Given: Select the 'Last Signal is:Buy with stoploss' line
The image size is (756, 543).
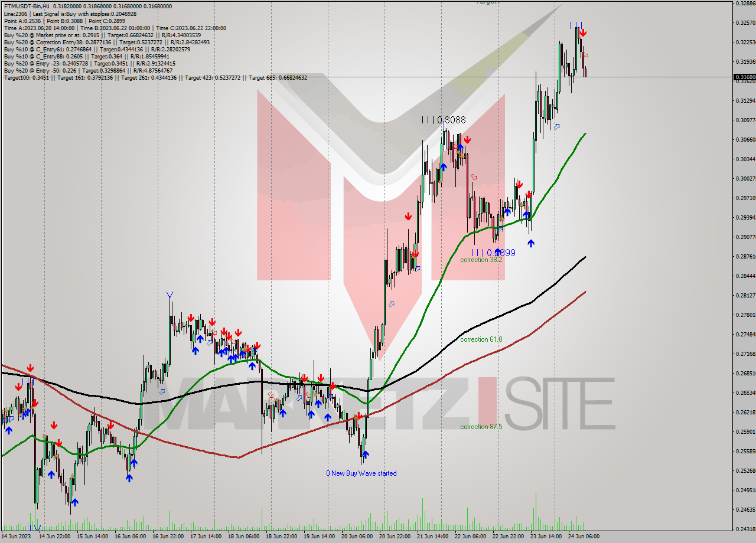Looking at the screenshot, I should 70,14.
